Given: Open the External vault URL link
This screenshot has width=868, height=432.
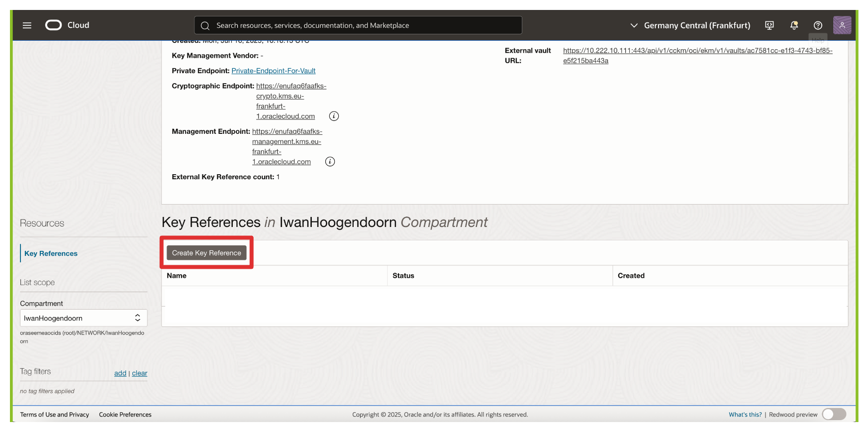Looking at the screenshot, I should coord(697,51).
